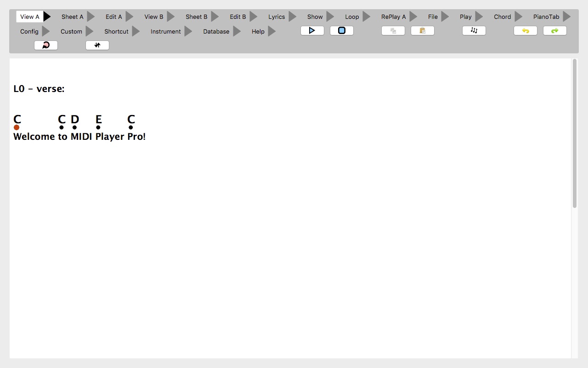Undo with the yellow arrow icon
Image resolution: width=588 pixels, height=368 pixels.
pyautogui.click(x=526, y=31)
